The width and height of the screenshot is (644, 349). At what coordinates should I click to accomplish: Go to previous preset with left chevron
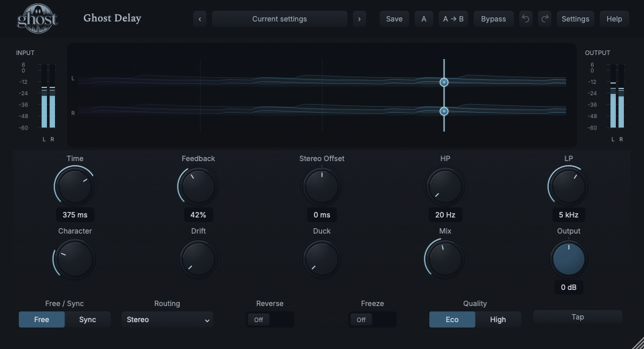(x=200, y=19)
